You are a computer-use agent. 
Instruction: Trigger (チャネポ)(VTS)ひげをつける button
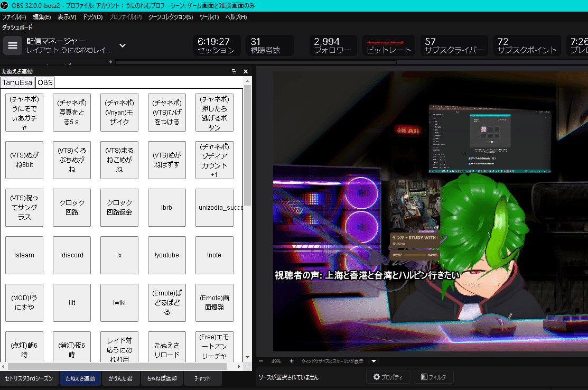(167, 113)
